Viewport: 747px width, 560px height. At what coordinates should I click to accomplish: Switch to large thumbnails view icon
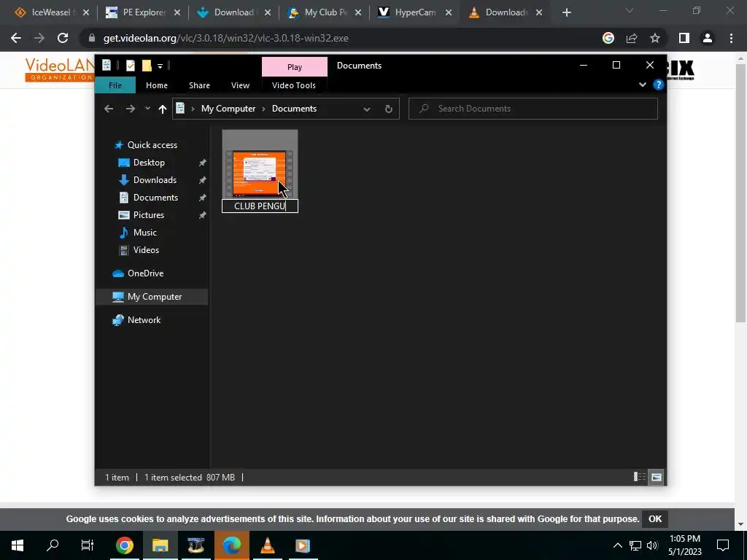tap(657, 477)
